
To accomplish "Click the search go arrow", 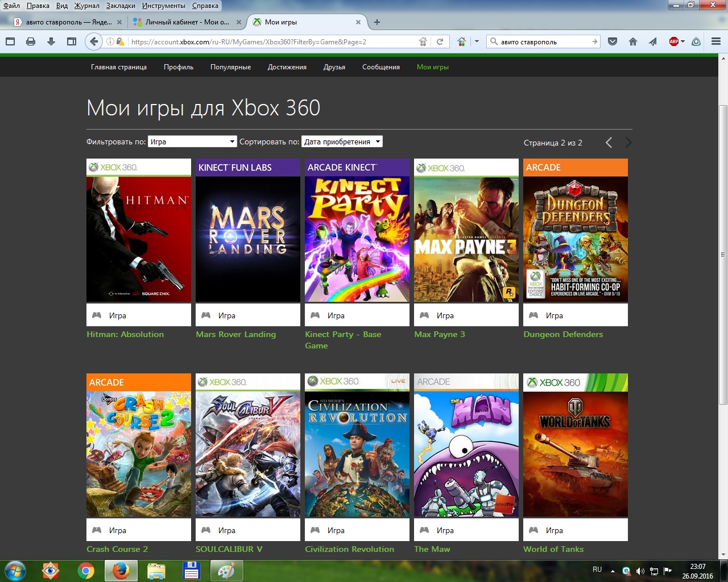I will pos(594,41).
